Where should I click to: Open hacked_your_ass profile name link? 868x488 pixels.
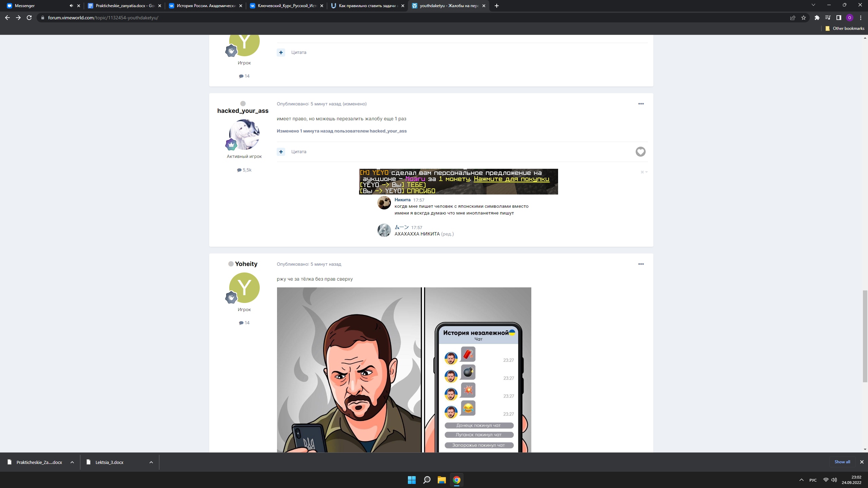click(243, 111)
